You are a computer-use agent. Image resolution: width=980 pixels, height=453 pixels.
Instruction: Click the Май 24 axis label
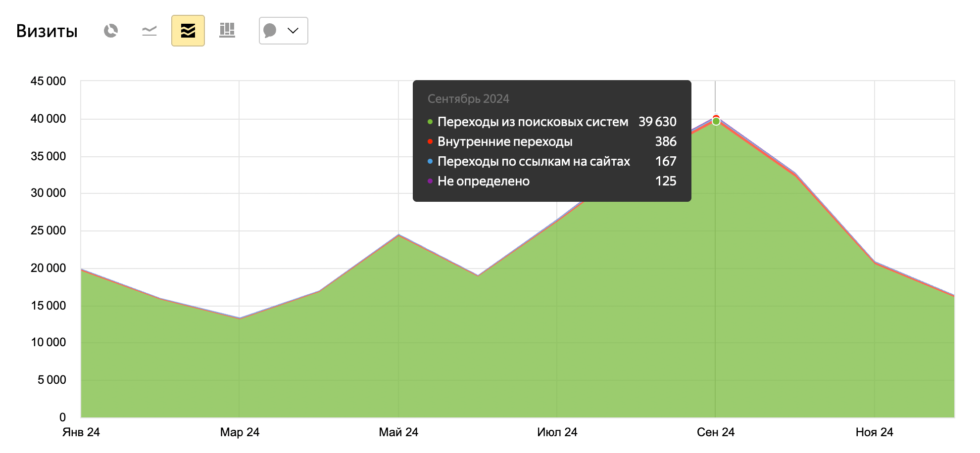398,432
